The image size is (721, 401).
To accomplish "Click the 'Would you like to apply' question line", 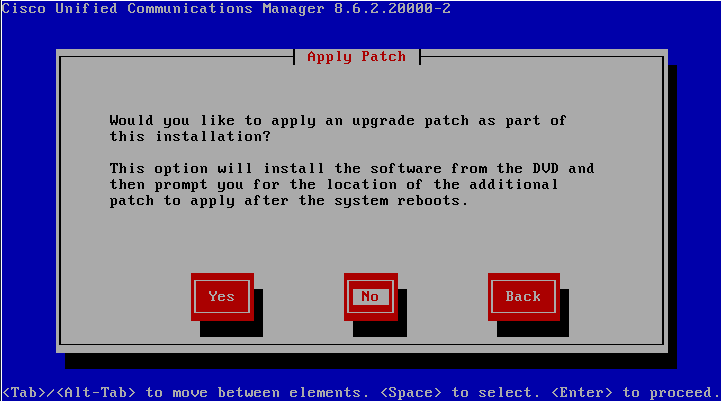I will pyautogui.click(x=338, y=121).
